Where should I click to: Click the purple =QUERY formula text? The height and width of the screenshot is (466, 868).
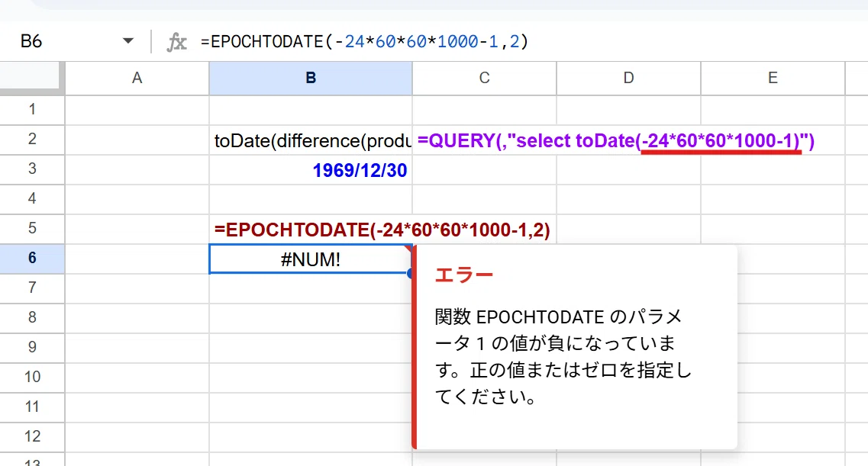(x=615, y=141)
